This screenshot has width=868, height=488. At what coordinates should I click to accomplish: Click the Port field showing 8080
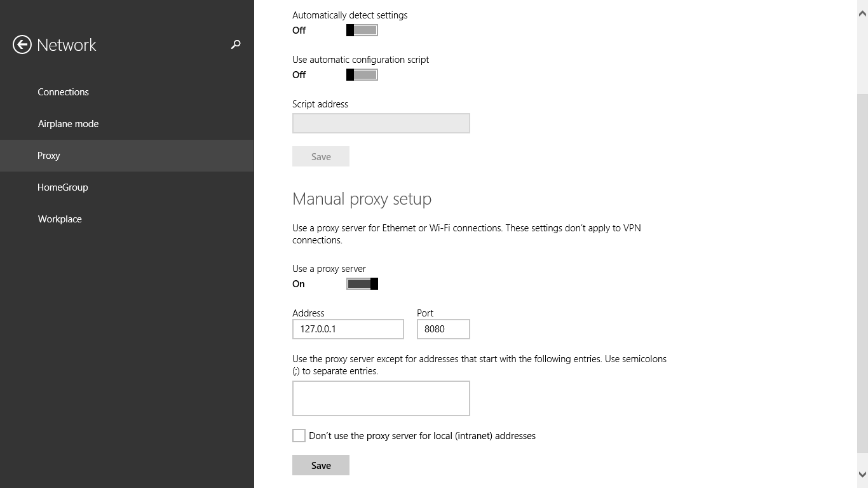444,329
